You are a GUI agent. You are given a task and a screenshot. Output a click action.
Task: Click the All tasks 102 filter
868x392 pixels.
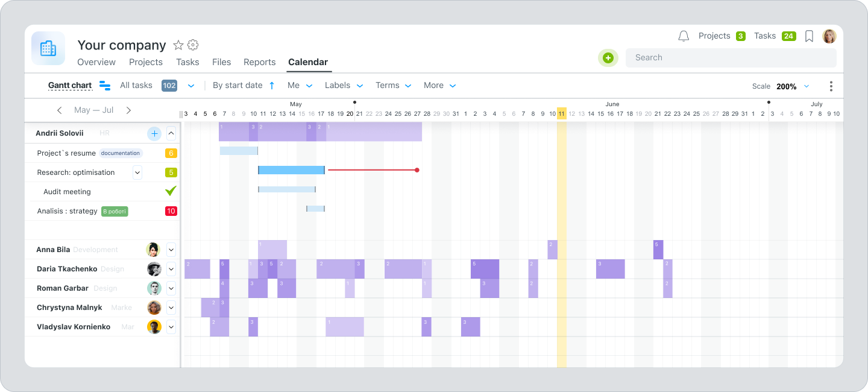pos(148,85)
